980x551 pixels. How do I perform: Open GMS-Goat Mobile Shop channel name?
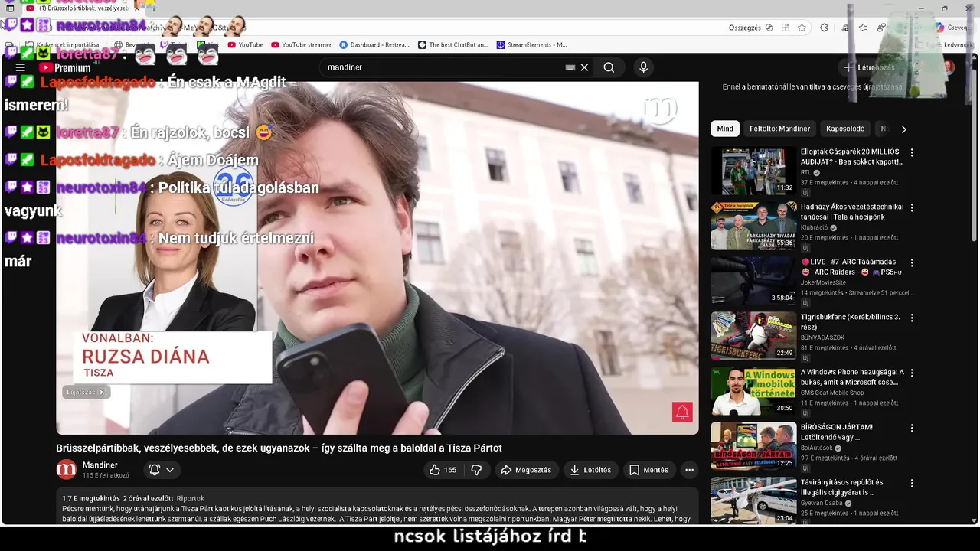[832, 393]
